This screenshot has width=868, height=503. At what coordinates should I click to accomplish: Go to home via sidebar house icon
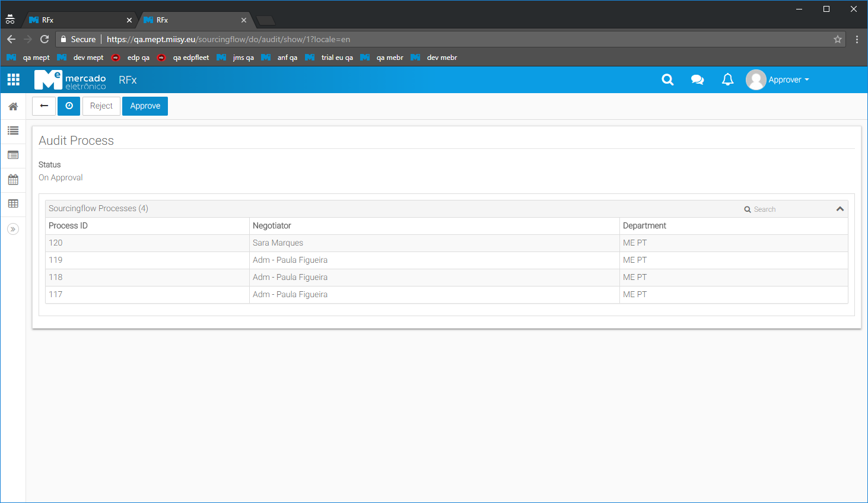point(13,107)
